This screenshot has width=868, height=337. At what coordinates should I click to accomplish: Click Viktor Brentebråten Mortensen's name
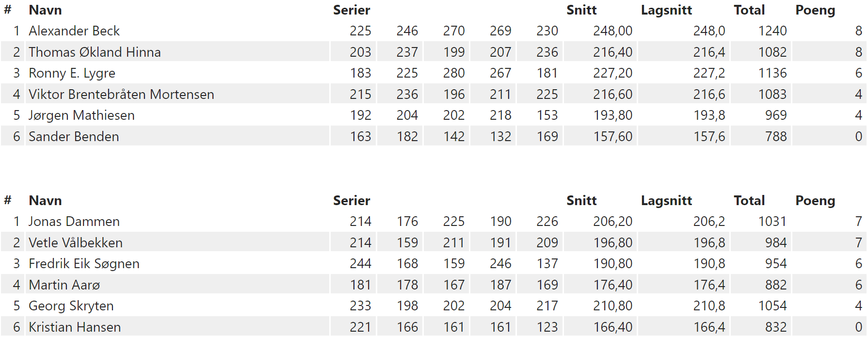click(x=121, y=94)
